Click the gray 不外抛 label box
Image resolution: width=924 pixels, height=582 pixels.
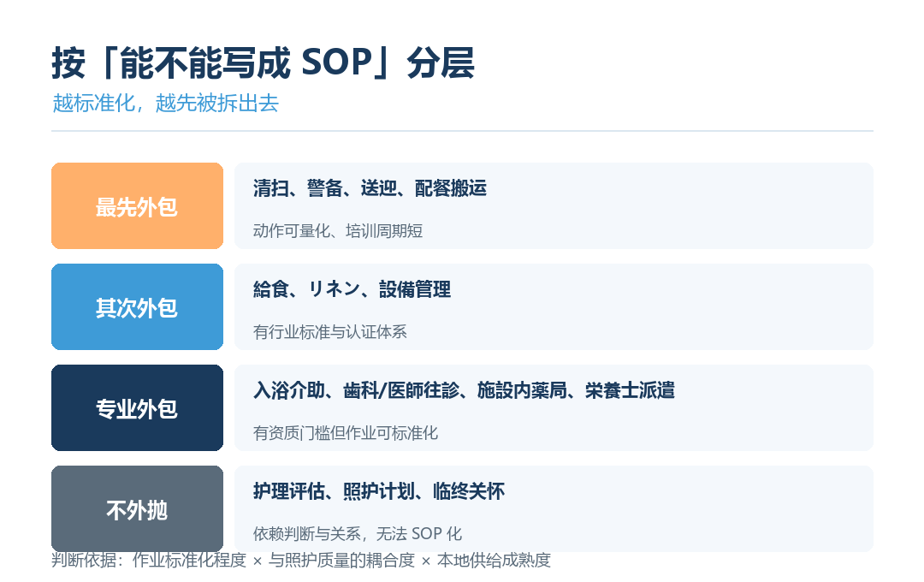(x=137, y=509)
